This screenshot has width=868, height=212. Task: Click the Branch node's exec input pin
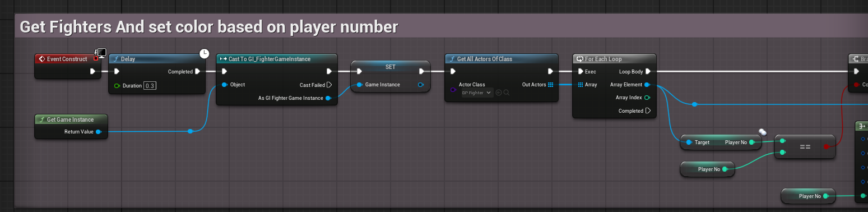(x=856, y=71)
